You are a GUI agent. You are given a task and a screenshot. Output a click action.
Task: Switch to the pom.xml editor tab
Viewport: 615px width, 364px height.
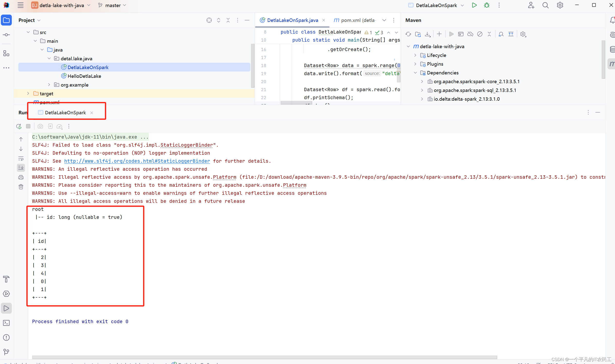pos(355,20)
